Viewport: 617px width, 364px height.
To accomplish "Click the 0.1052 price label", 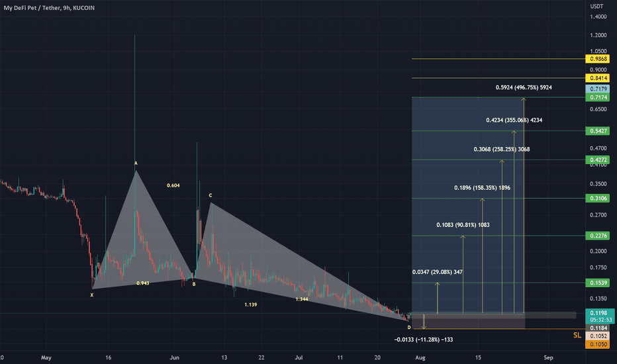I will [x=597, y=336].
